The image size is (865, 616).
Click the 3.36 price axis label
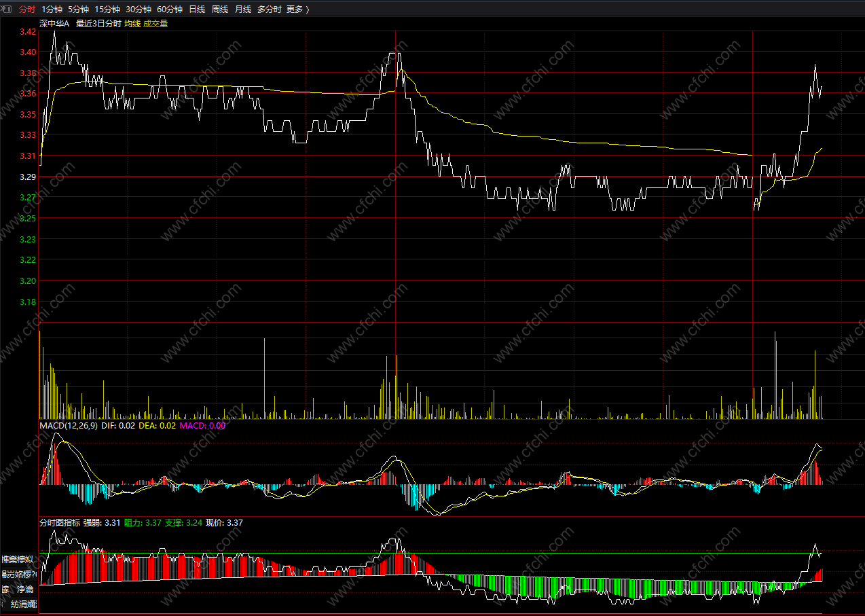coord(28,94)
